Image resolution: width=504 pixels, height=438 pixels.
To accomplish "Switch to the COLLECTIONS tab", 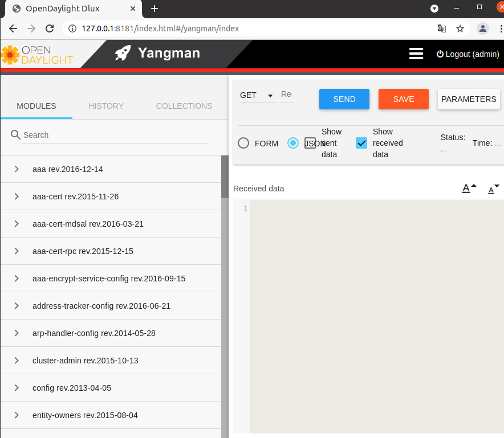I will [x=184, y=106].
